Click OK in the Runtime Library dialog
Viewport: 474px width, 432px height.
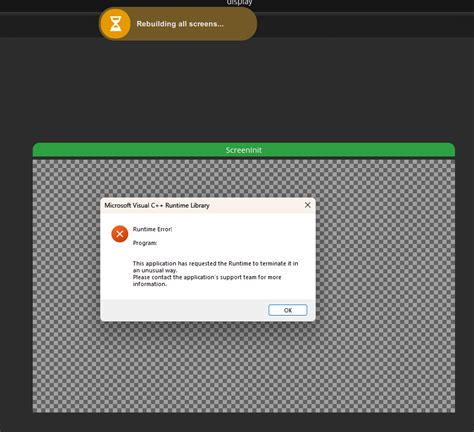pyautogui.click(x=288, y=310)
